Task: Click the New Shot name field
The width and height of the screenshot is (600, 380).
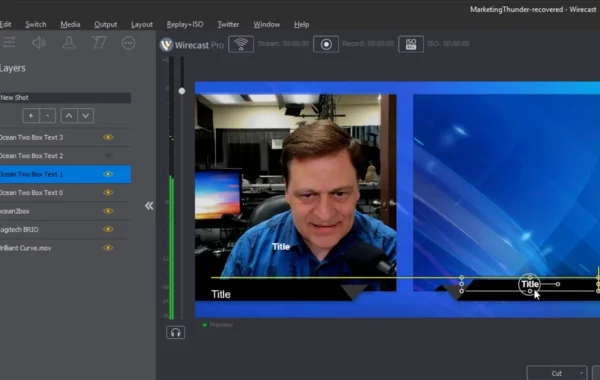Action: click(65, 98)
